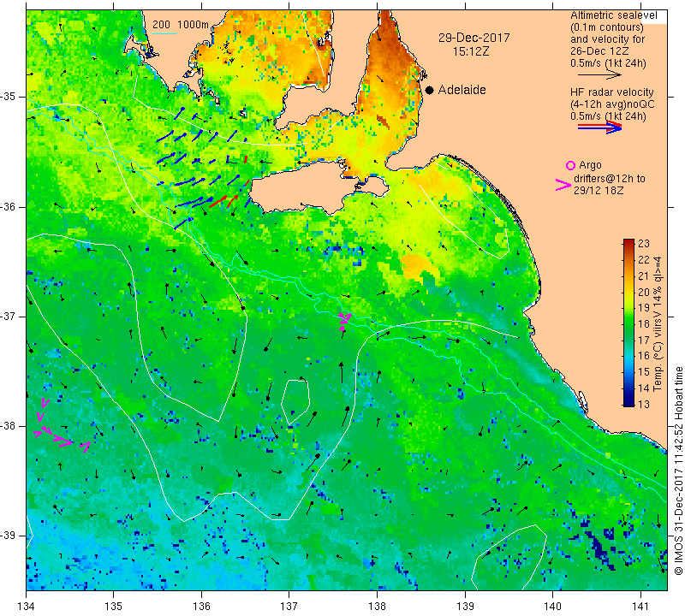
Task: Click the small closed white contour near 137 longitude
Action: click(x=295, y=401)
